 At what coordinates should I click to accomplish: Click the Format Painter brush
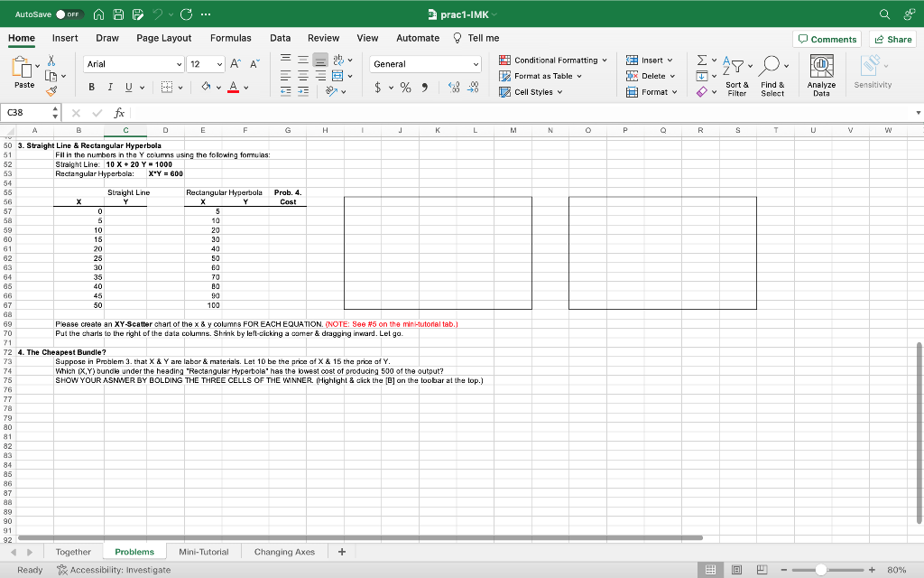coord(51,91)
